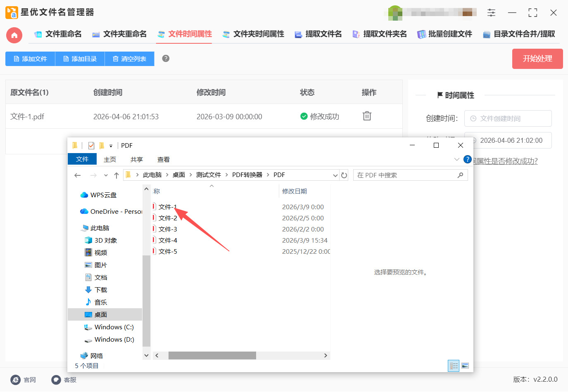Open 官网 website link at bottom
Screen dimensions: 568x392
(x=24, y=380)
